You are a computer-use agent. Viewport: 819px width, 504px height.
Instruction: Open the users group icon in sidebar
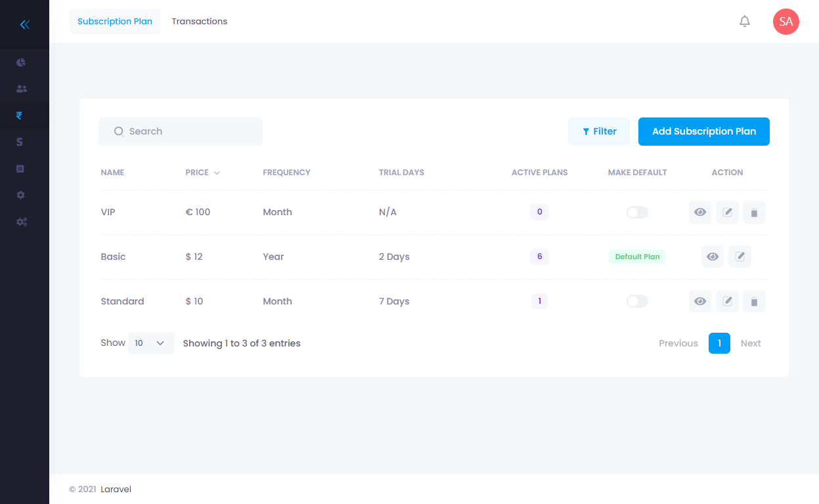[x=21, y=89]
